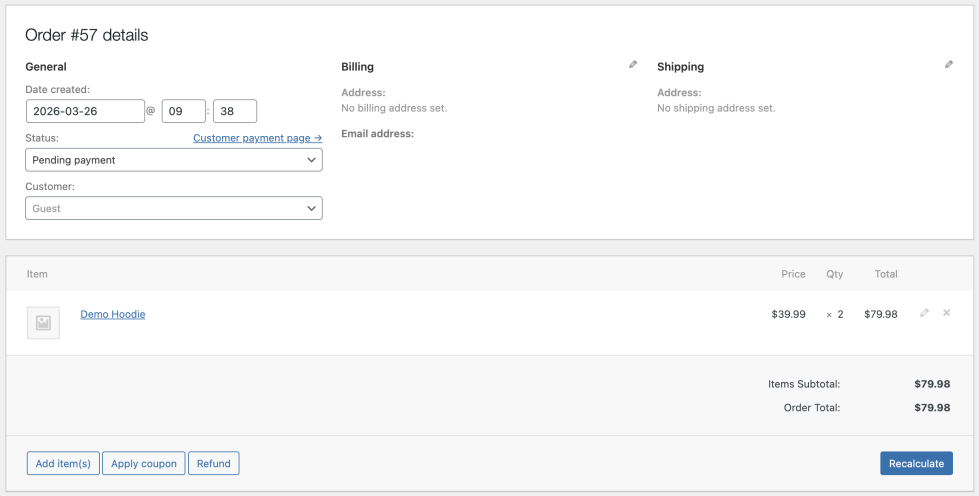The height and width of the screenshot is (496, 979).
Task: Edit the Demo Hoodie line item
Action: [x=925, y=314]
